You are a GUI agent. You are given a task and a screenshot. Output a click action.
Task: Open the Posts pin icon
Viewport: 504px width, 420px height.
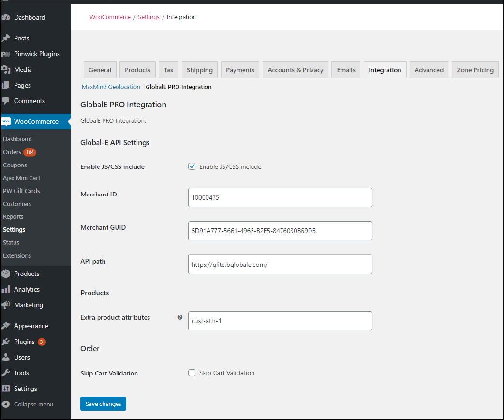pos(9,38)
